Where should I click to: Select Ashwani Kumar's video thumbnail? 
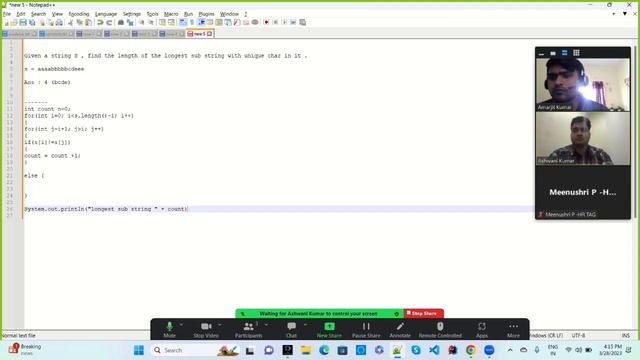(582, 138)
